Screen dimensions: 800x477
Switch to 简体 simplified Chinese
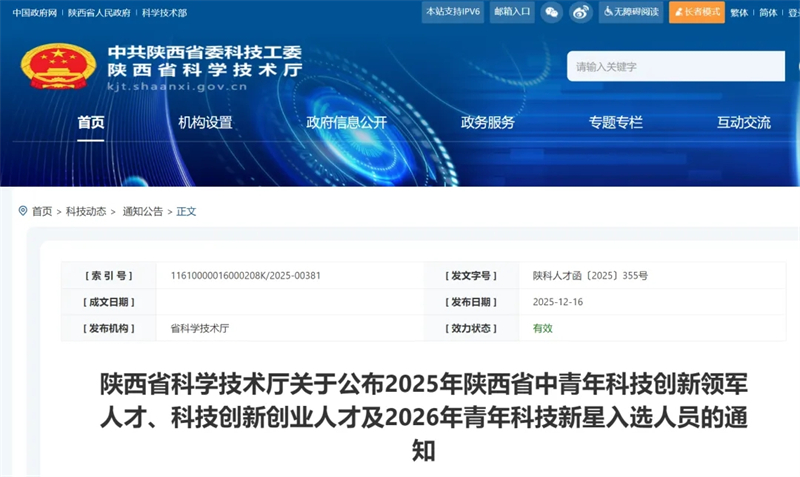pyautogui.click(x=767, y=13)
